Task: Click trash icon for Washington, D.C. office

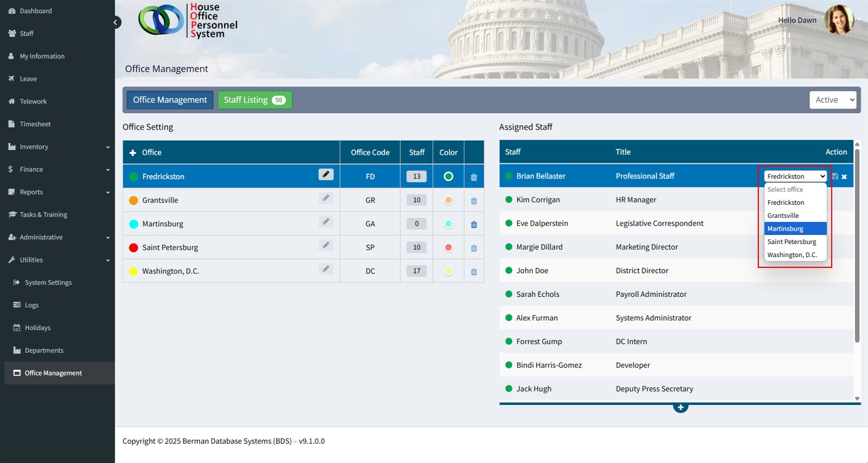Action: click(474, 272)
